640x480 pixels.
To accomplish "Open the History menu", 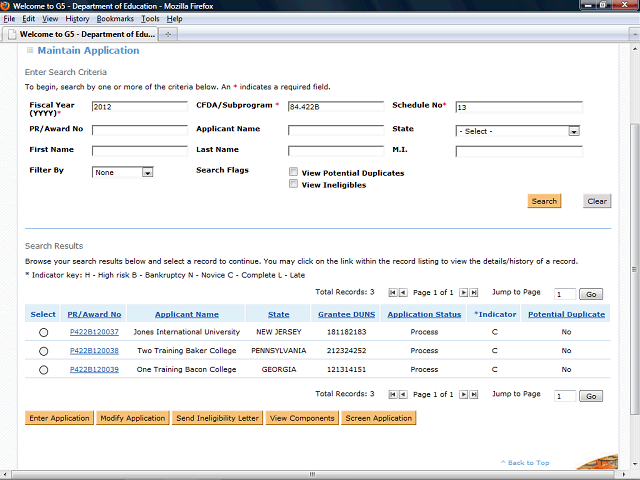I will click(x=77, y=19).
